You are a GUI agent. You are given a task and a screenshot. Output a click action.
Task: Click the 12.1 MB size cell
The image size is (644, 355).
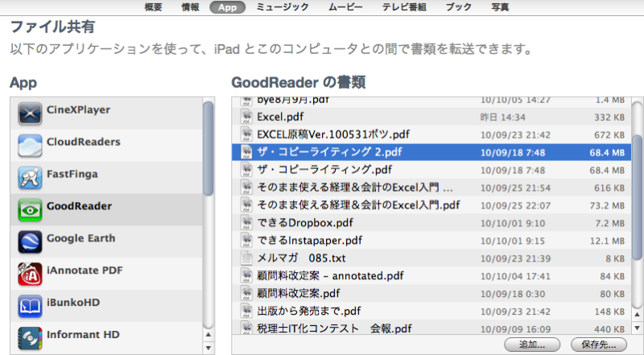pos(607,241)
